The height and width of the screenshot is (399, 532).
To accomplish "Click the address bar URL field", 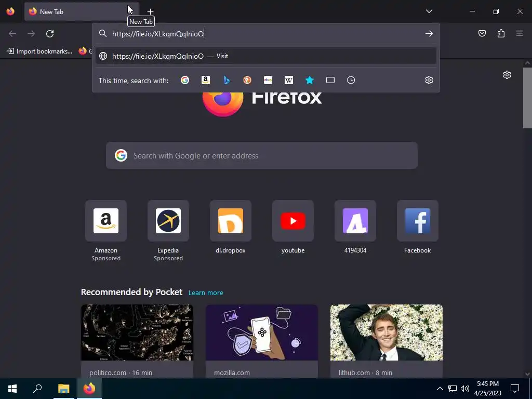I will (266, 34).
